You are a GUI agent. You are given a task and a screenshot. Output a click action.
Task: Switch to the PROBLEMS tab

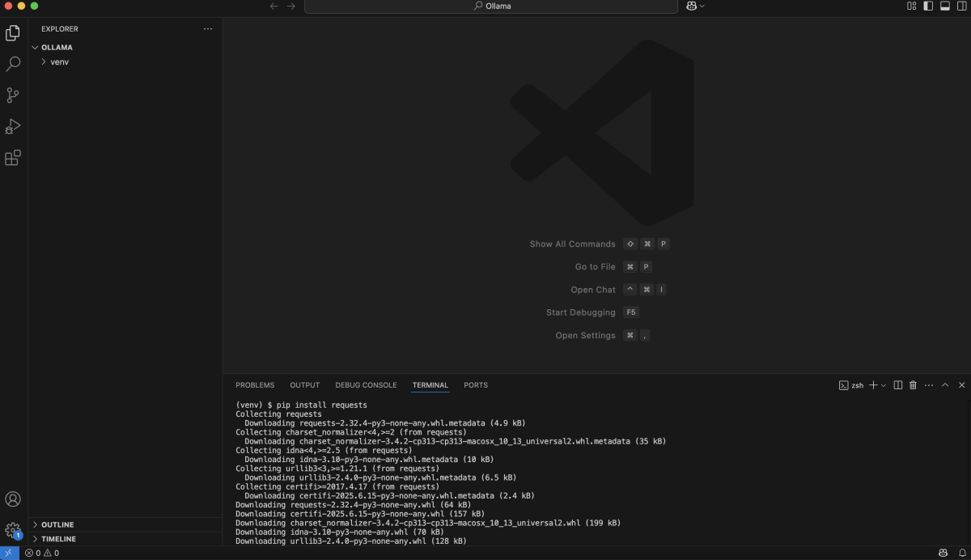click(x=255, y=385)
